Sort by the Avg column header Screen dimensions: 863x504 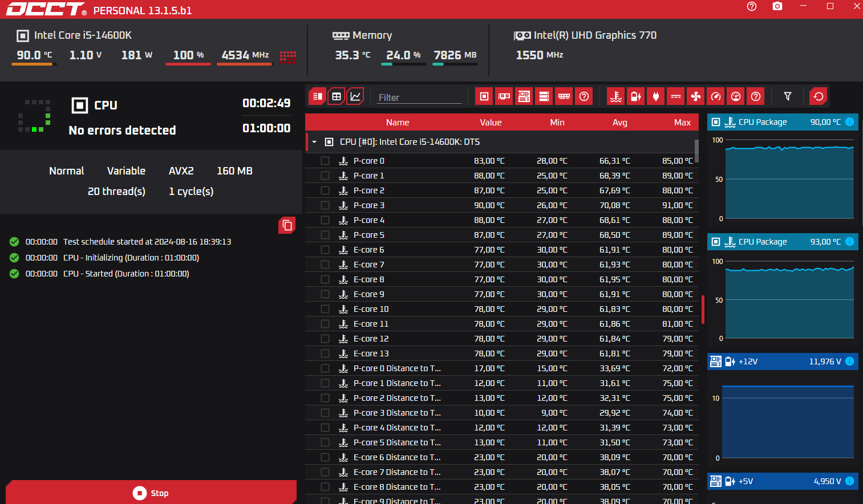[620, 123]
